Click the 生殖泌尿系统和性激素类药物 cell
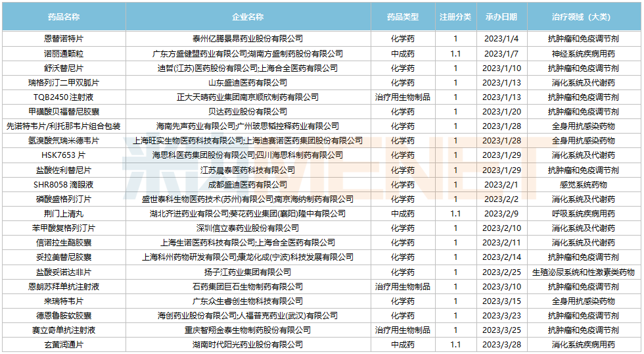 [583, 272]
